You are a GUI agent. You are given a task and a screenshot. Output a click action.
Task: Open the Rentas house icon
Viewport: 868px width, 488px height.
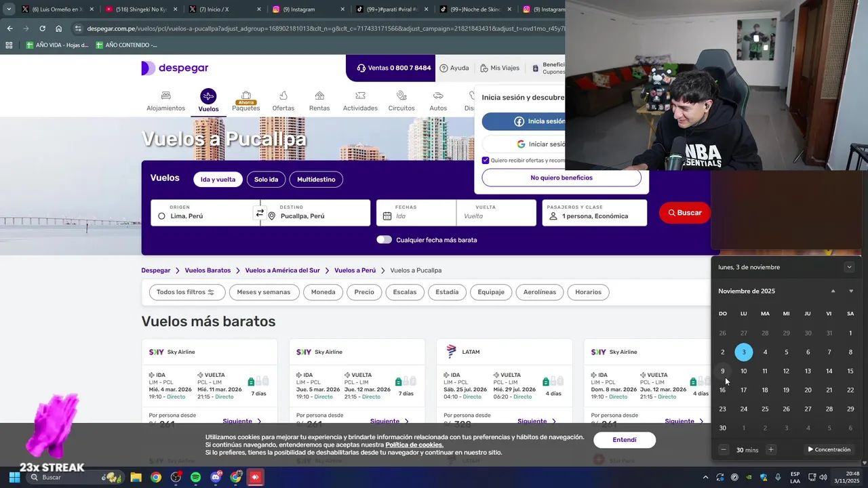pos(319,96)
